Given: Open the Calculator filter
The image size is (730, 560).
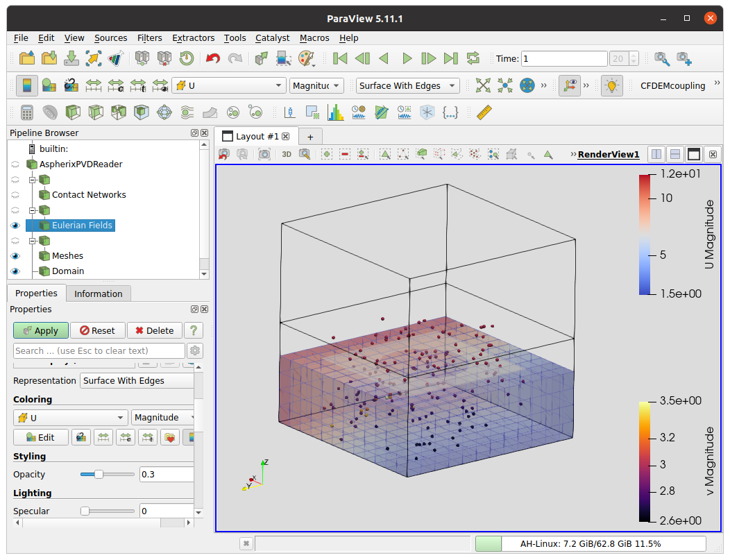Looking at the screenshot, I should 27,112.
